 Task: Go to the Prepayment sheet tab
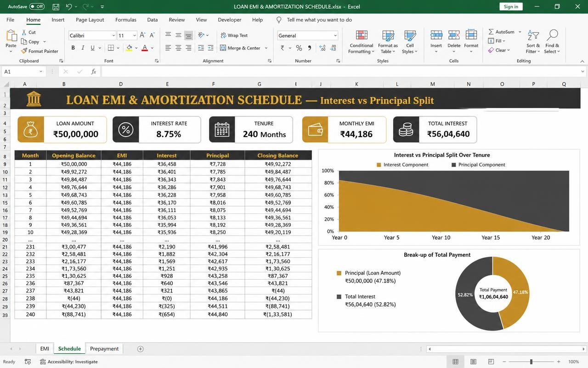104,349
